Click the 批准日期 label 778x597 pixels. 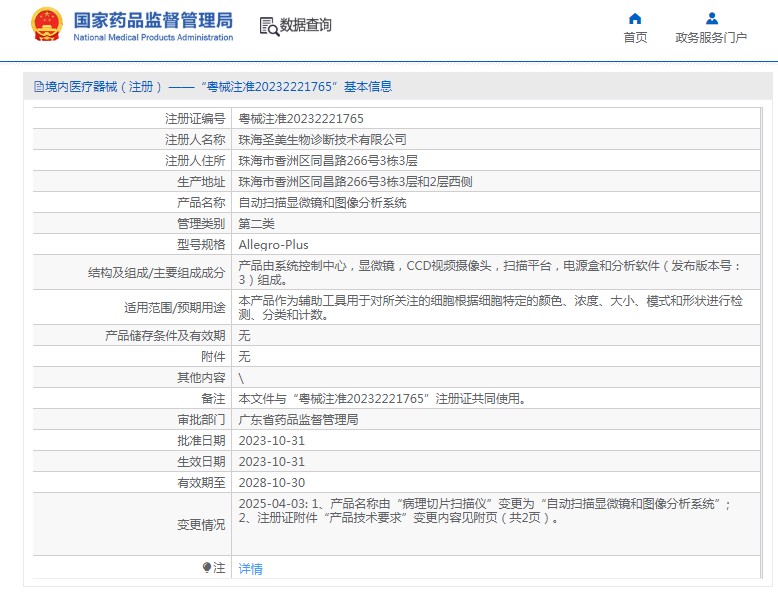[x=201, y=441]
